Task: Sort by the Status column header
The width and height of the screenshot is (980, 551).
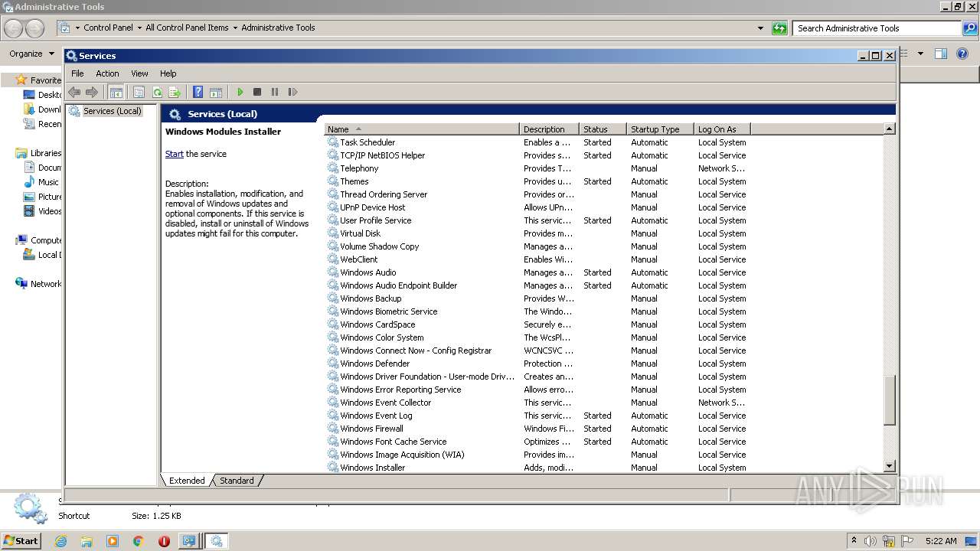Action: tap(603, 129)
